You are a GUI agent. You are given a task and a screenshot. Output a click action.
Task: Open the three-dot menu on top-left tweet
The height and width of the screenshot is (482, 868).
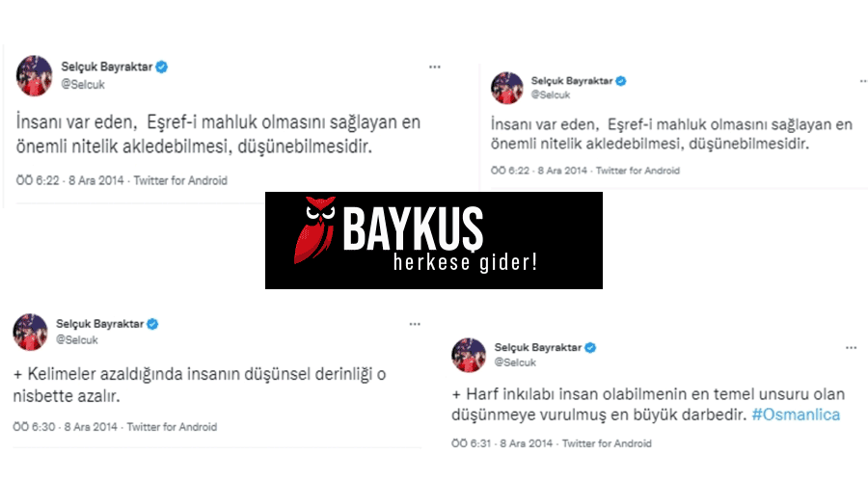435,67
